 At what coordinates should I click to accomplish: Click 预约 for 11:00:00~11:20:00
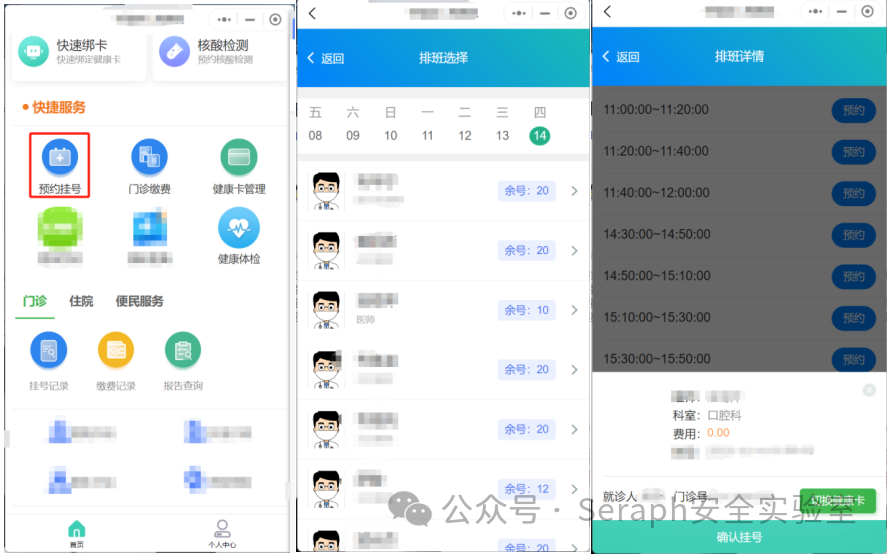pos(854,110)
